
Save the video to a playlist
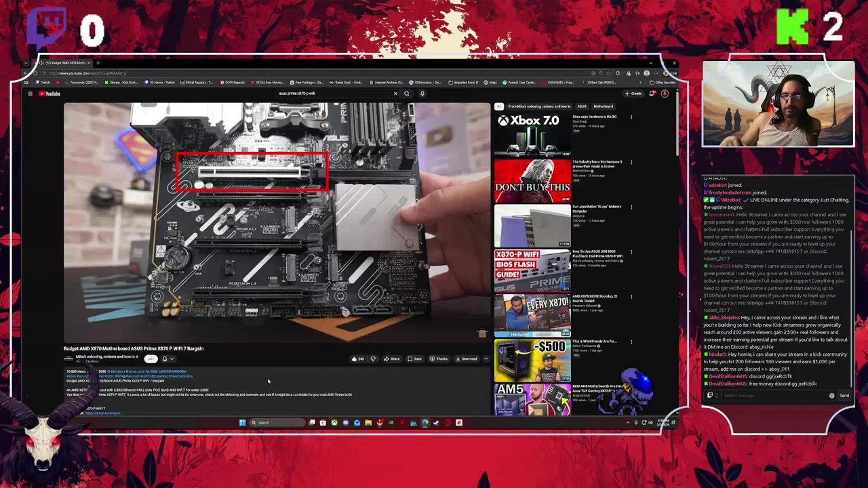[x=414, y=359]
